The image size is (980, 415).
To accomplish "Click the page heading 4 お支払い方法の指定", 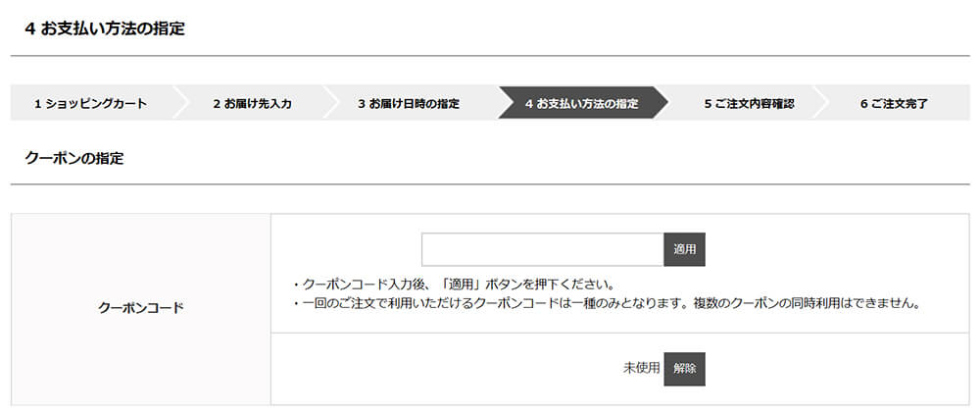I will (x=105, y=29).
